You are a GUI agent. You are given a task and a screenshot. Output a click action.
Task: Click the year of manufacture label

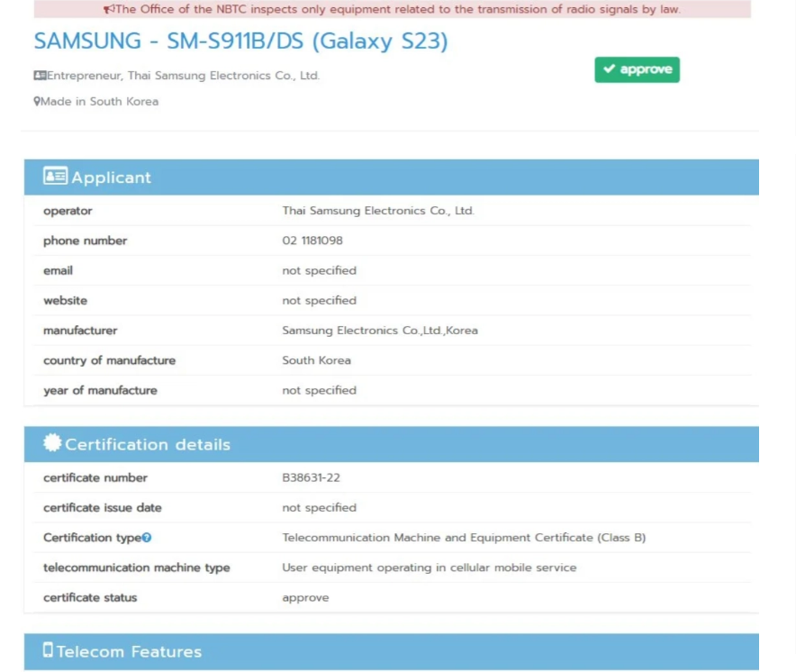coord(101,391)
